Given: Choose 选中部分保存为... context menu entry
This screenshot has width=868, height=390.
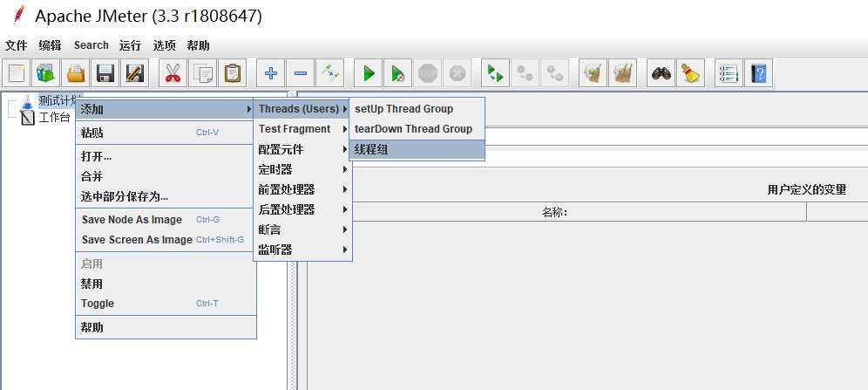Looking at the screenshot, I should click(166, 196).
